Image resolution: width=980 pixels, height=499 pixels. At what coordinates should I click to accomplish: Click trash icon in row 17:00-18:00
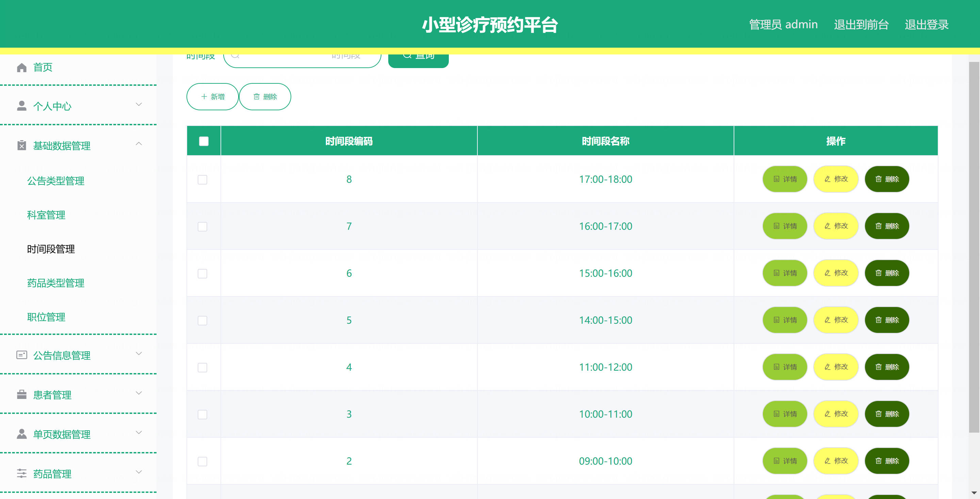coord(878,179)
